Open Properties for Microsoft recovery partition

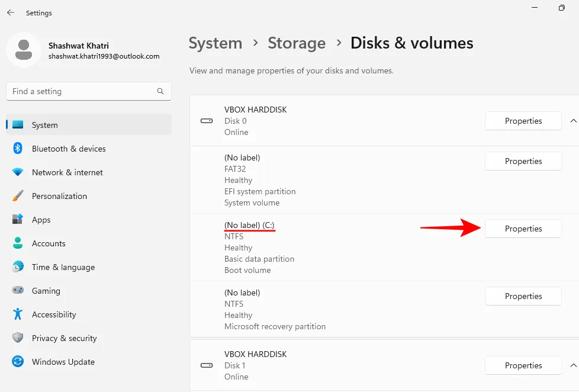(x=523, y=296)
